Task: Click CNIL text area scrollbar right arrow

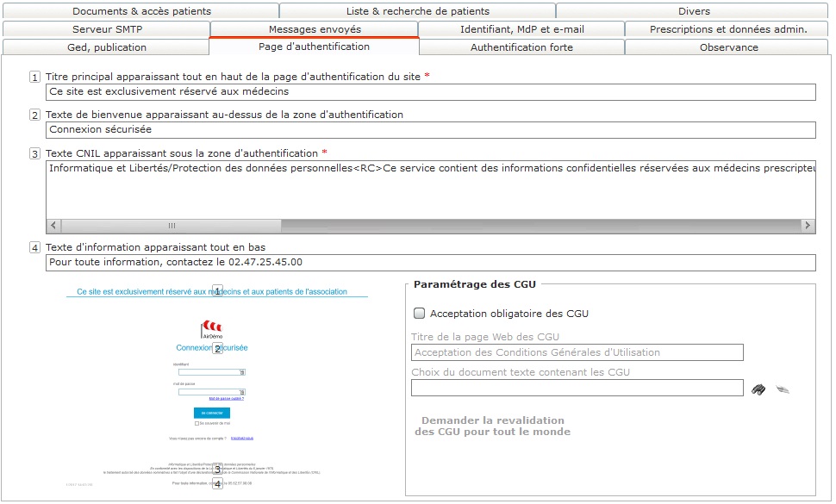Action: pos(808,226)
